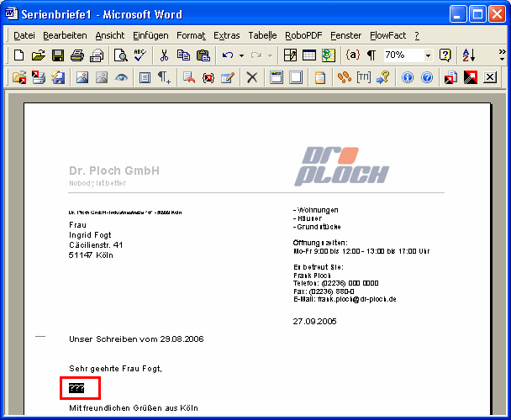The image size is (511, 420).
Task: Toggle the show formatting marks paragraph button
Action: pos(371,55)
